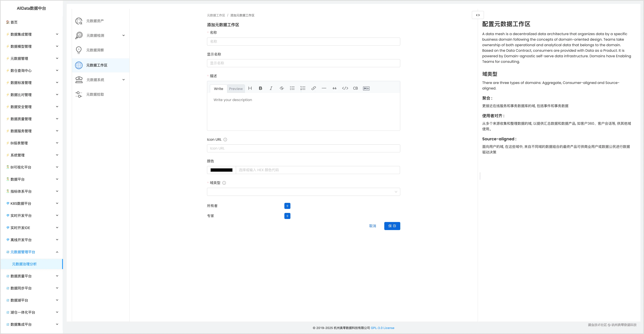The width and height of the screenshot is (644, 334).
Task: Click the inline code icon
Action: (345, 88)
